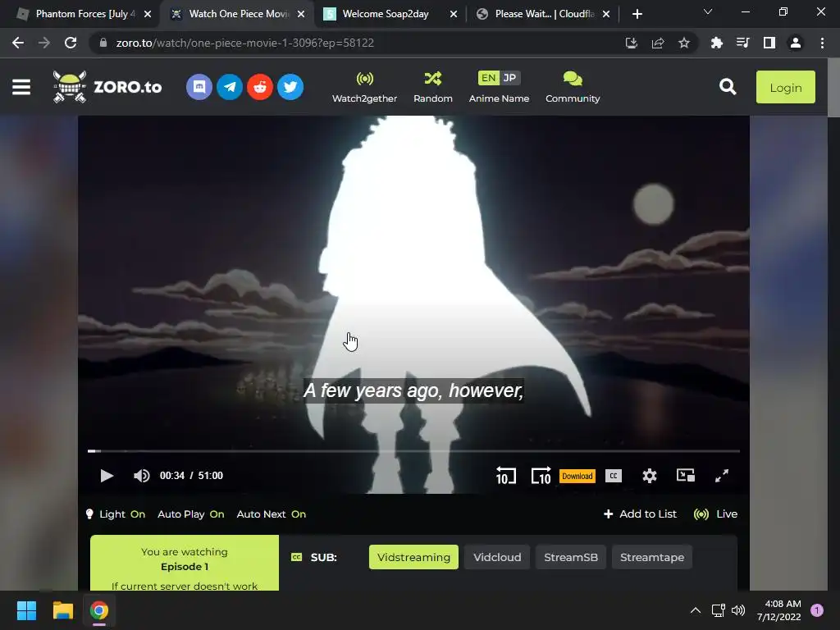Viewport: 840px width, 630px height.
Task: Open Chrome three-dot menu
Action: [822, 43]
